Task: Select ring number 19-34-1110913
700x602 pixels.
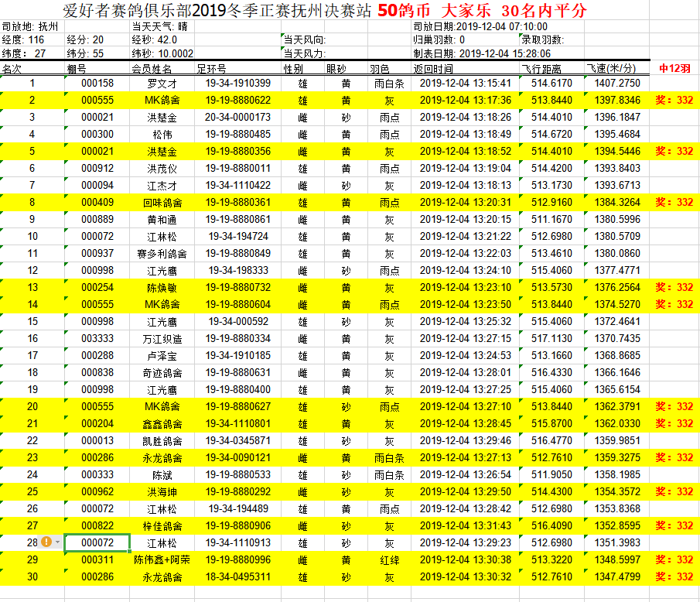Action: [238, 542]
